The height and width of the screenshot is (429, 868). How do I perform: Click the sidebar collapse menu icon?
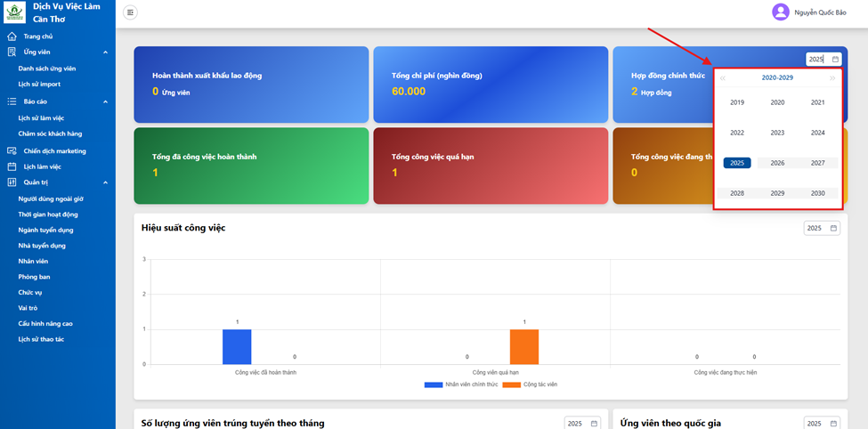pyautogui.click(x=131, y=12)
